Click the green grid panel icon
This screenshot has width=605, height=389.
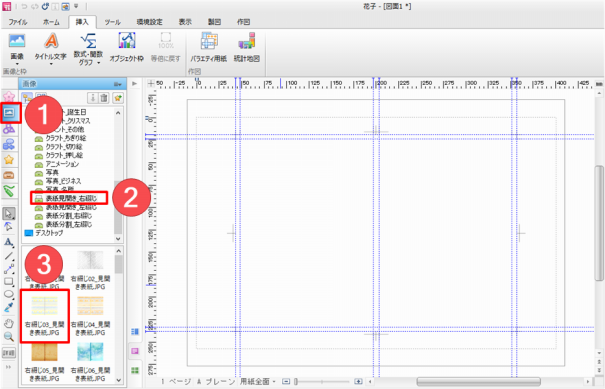[135, 370]
